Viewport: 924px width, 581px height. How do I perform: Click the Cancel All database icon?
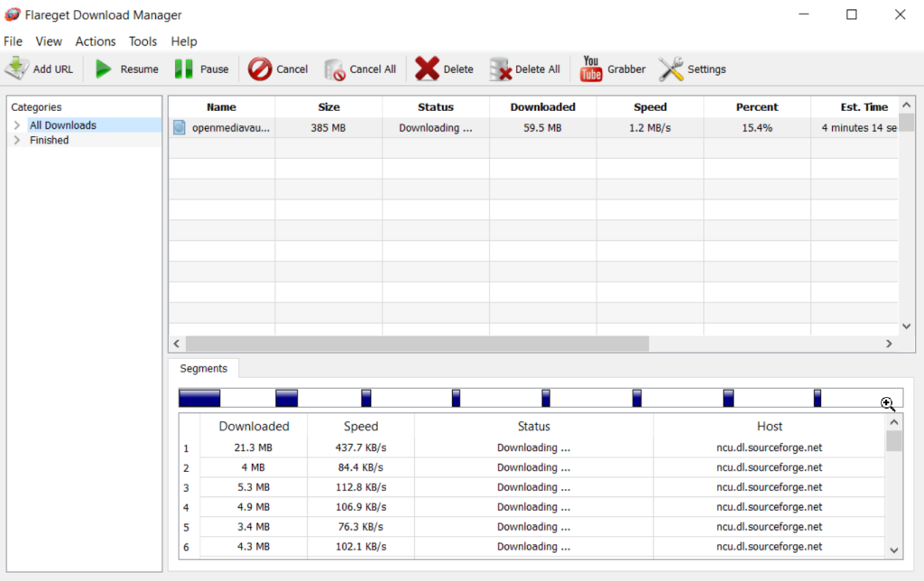pyautogui.click(x=334, y=69)
